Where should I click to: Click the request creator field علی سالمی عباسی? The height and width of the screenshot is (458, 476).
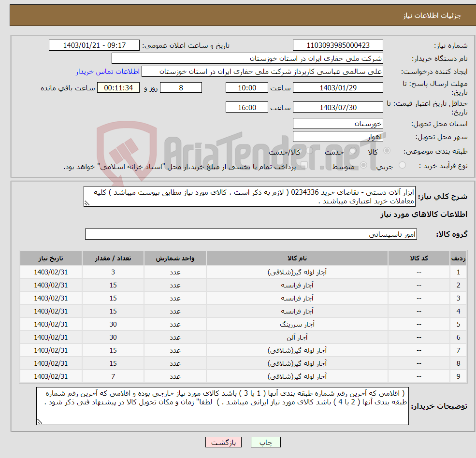tap(262, 72)
